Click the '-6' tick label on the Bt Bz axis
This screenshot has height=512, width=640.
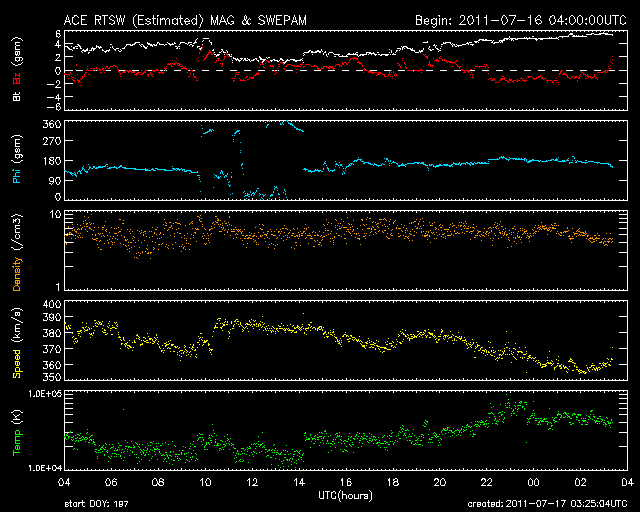(55, 107)
